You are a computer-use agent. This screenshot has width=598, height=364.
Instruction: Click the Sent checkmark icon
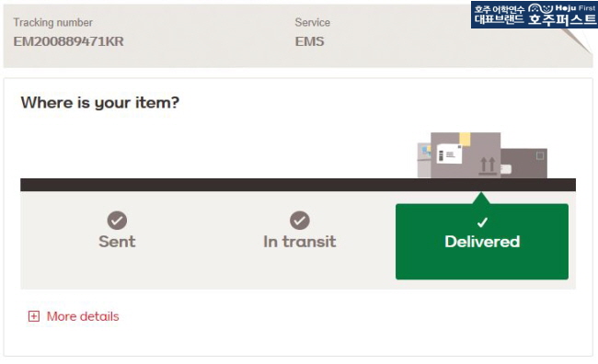click(117, 221)
